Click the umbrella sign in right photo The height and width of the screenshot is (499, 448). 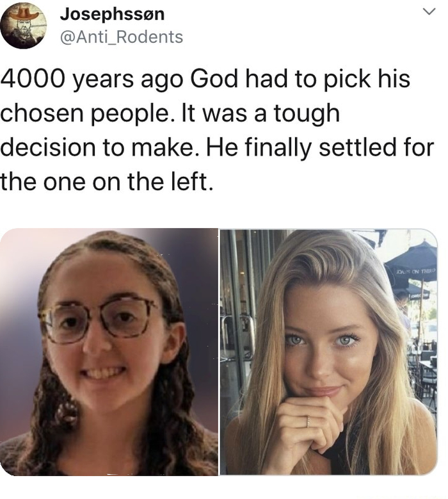(416, 272)
